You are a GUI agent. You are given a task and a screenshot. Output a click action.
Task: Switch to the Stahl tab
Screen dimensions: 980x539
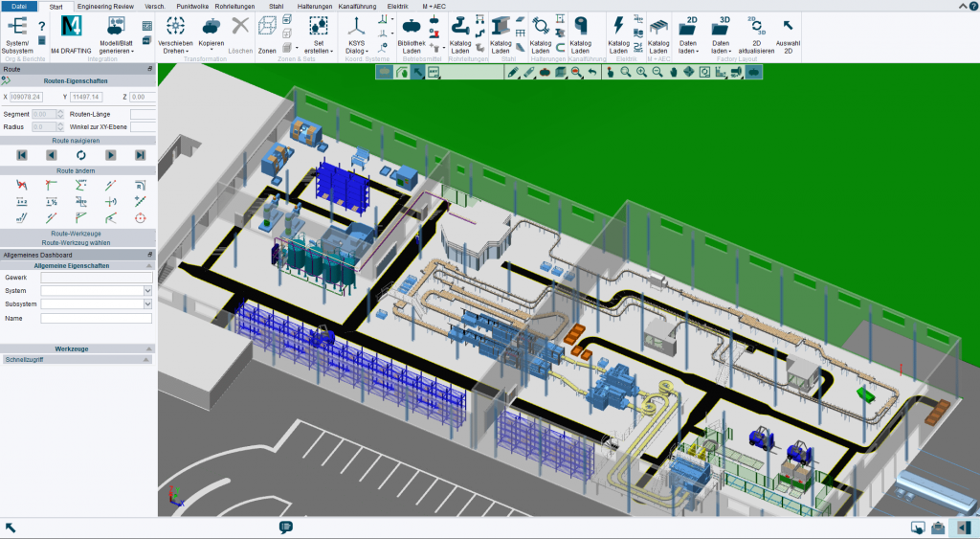click(277, 7)
